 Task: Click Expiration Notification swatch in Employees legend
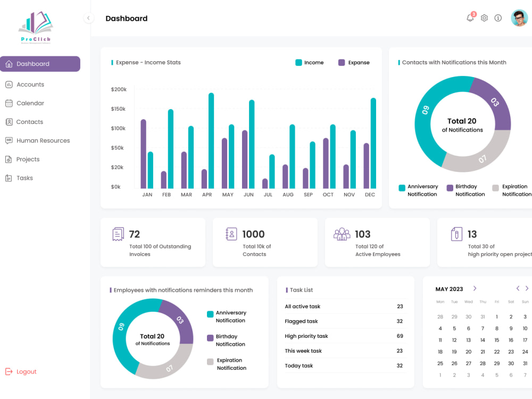tap(210, 362)
